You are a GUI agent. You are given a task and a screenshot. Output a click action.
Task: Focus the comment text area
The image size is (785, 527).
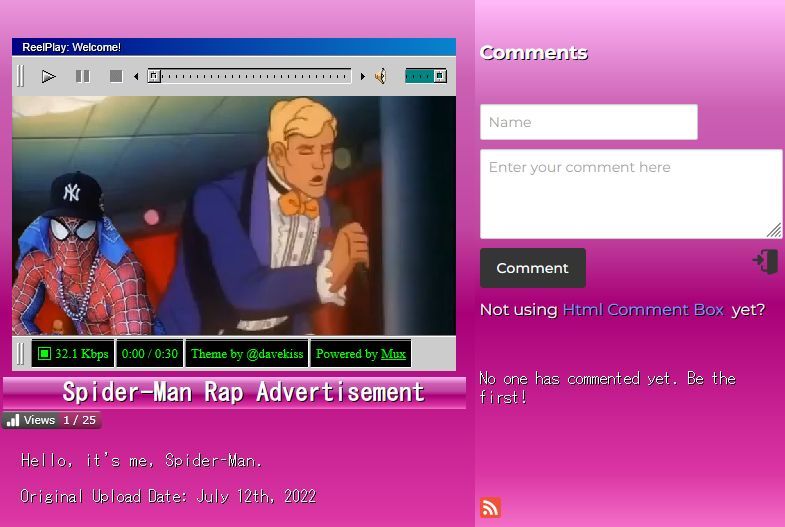631,194
